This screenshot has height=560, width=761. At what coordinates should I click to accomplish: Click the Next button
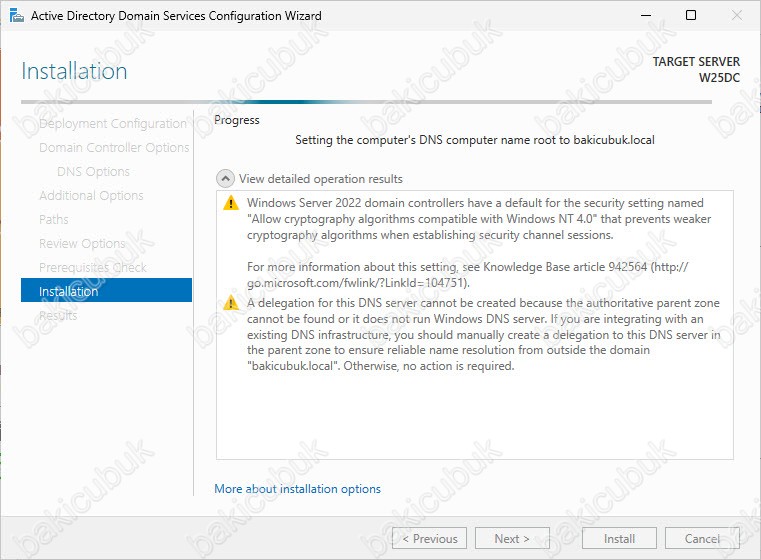513,539
